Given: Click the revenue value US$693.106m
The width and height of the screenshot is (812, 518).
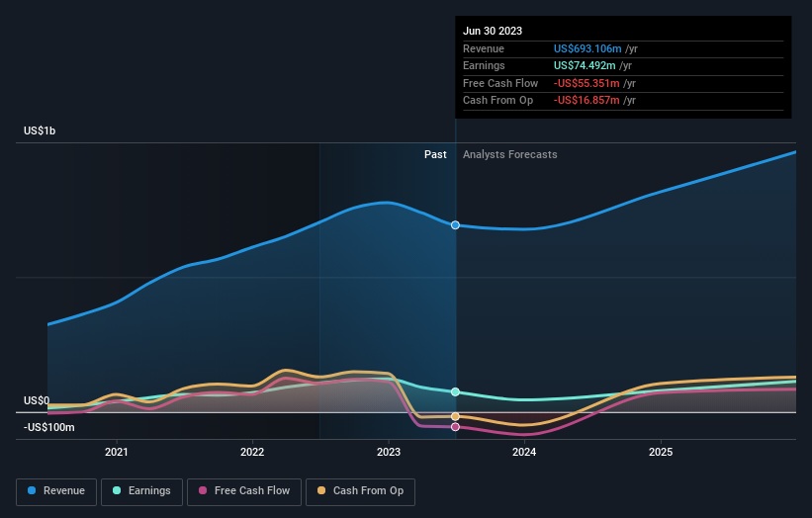Looking at the screenshot, I should click(587, 48).
